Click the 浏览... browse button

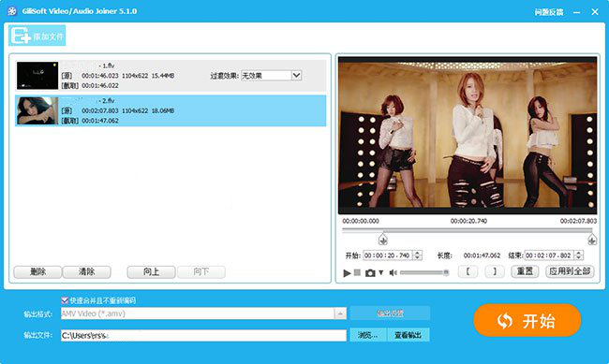[368, 335]
